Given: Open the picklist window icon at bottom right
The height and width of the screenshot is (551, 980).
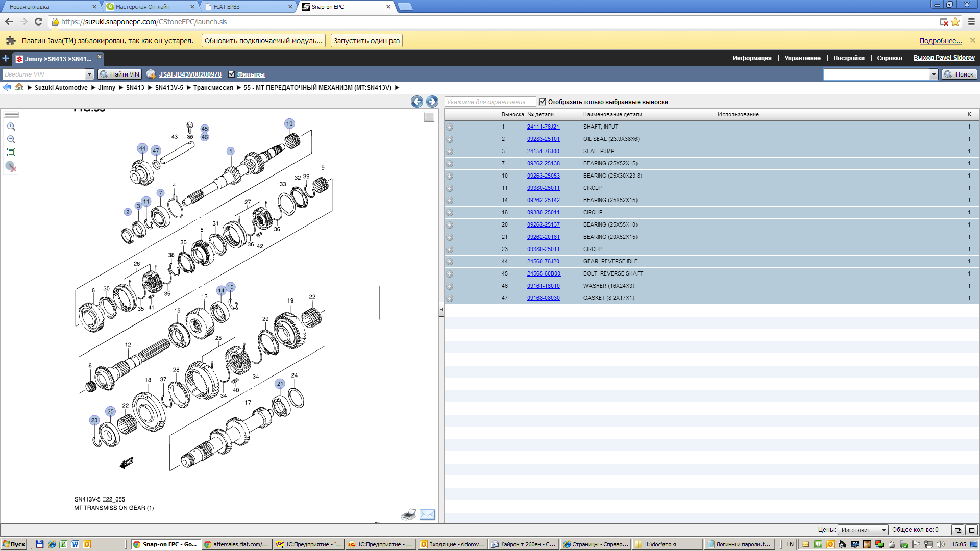Looking at the screenshot, I should coord(958,530).
